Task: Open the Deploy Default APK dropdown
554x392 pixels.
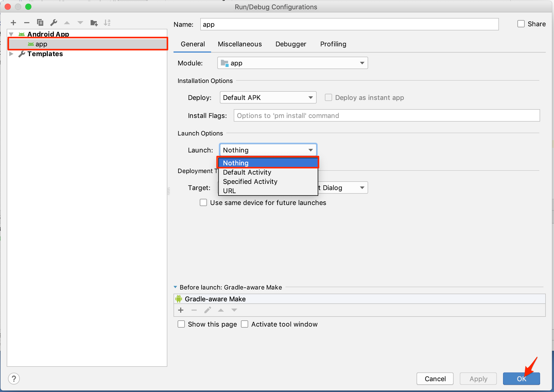Action: click(268, 98)
